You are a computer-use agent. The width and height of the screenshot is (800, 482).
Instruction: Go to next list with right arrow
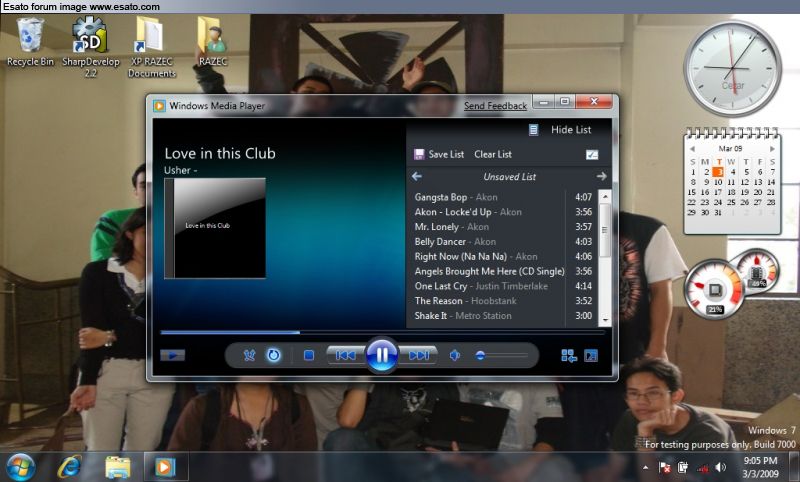click(602, 176)
